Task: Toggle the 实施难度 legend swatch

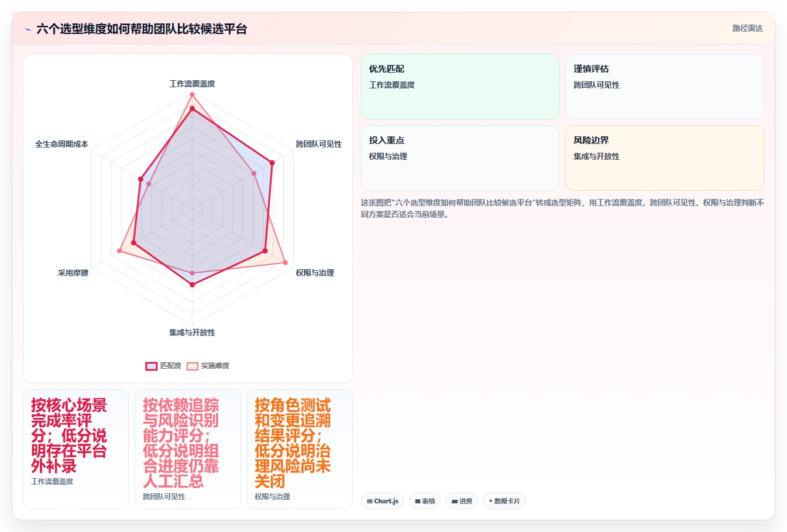Action: click(193, 366)
